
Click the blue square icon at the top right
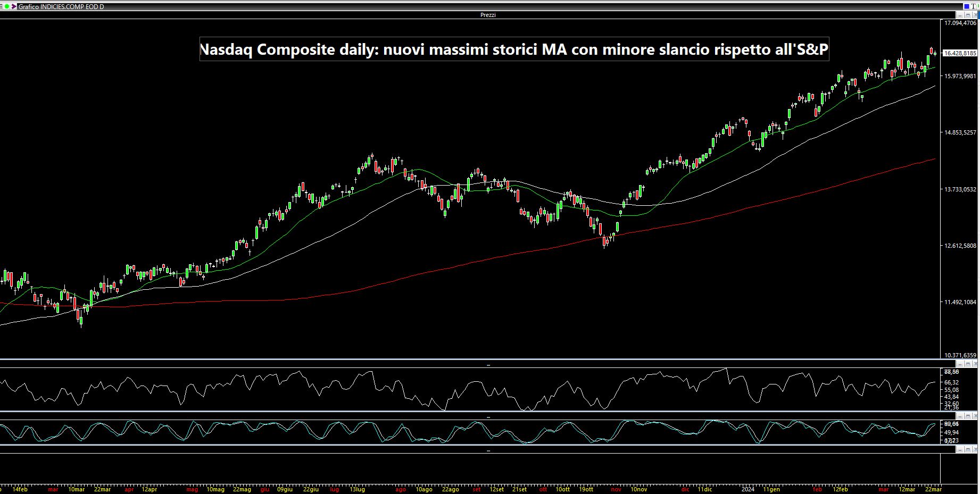tap(967, 6)
